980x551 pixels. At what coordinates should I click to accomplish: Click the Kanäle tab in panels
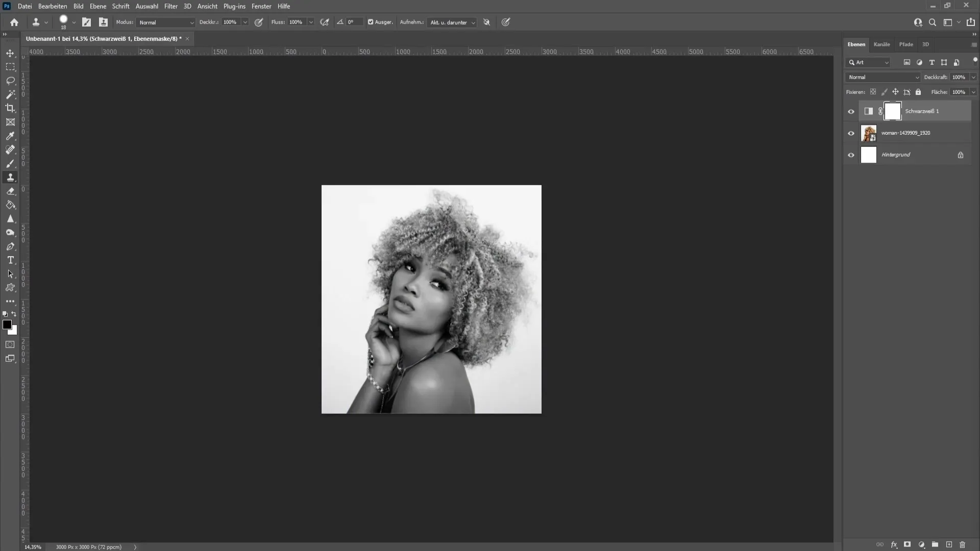click(881, 44)
